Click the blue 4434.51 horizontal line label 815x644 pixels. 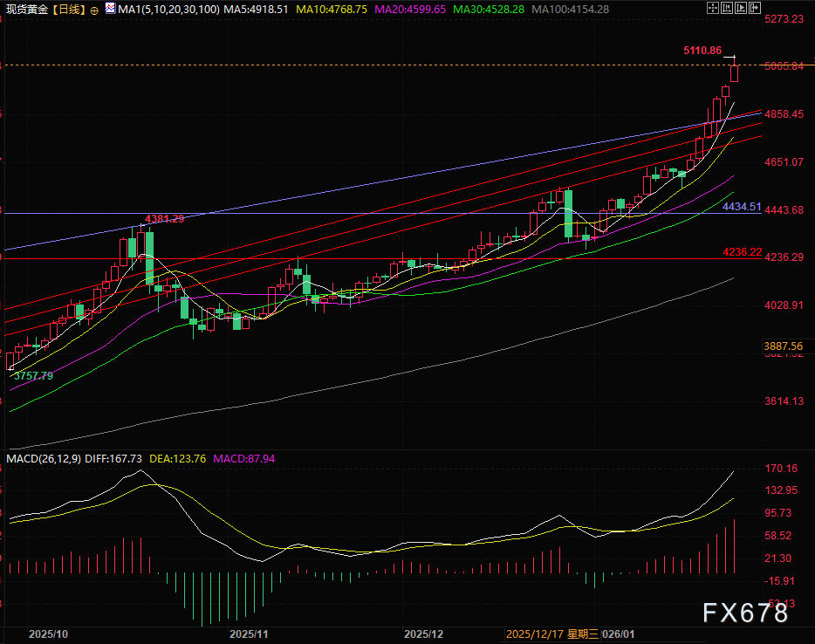click(x=742, y=207)
